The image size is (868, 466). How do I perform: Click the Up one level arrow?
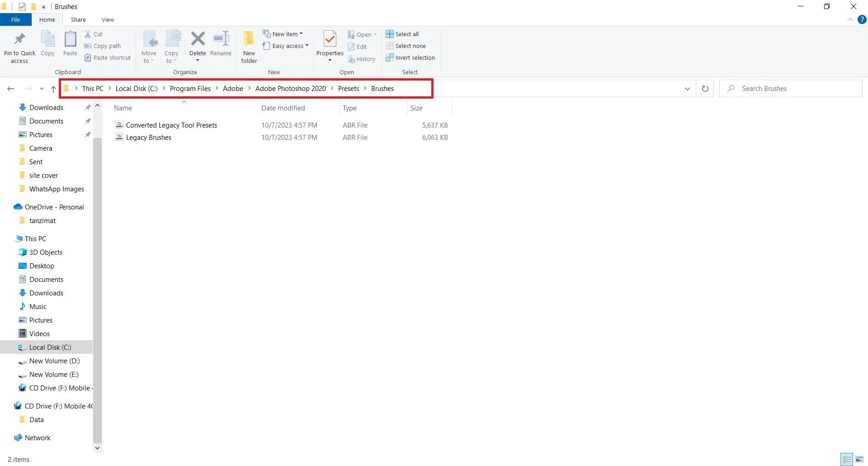53,89
